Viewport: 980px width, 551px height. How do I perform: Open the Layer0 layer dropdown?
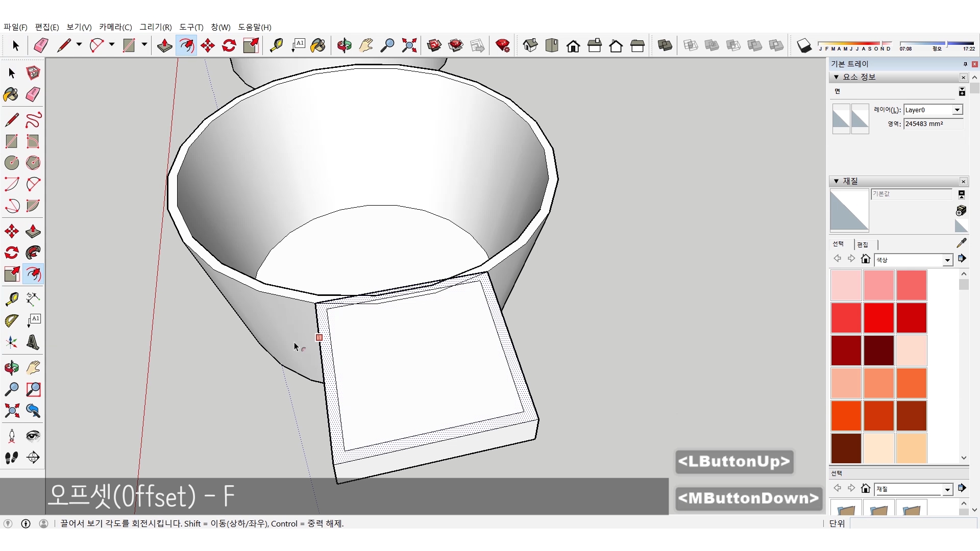tap(957, 110)
